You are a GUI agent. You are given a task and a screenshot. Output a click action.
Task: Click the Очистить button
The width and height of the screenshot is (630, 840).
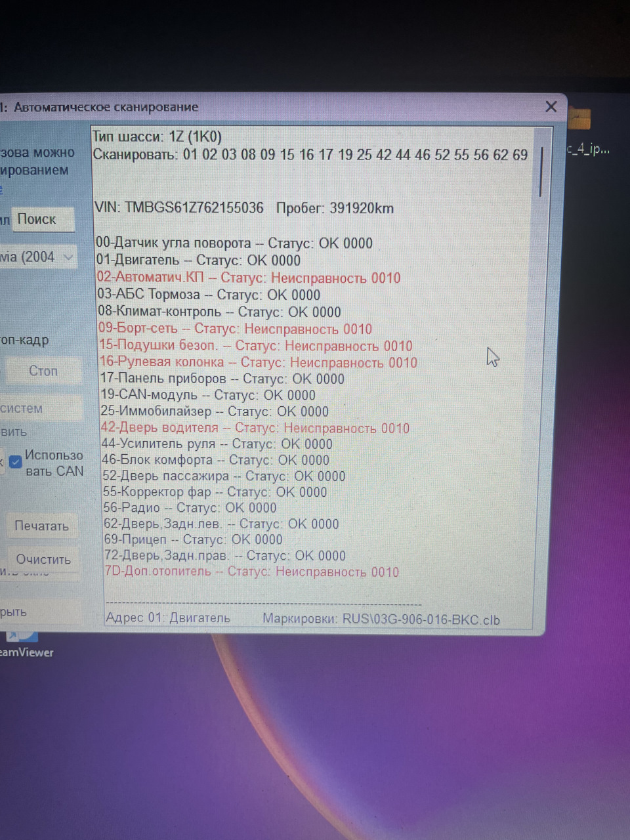pyautogui.click(x=43, y=560)
